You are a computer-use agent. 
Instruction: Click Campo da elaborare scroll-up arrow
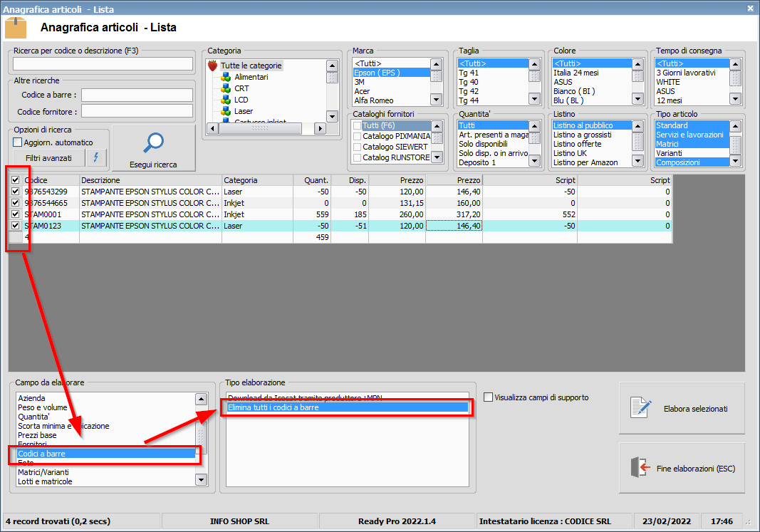pos(201,399)
